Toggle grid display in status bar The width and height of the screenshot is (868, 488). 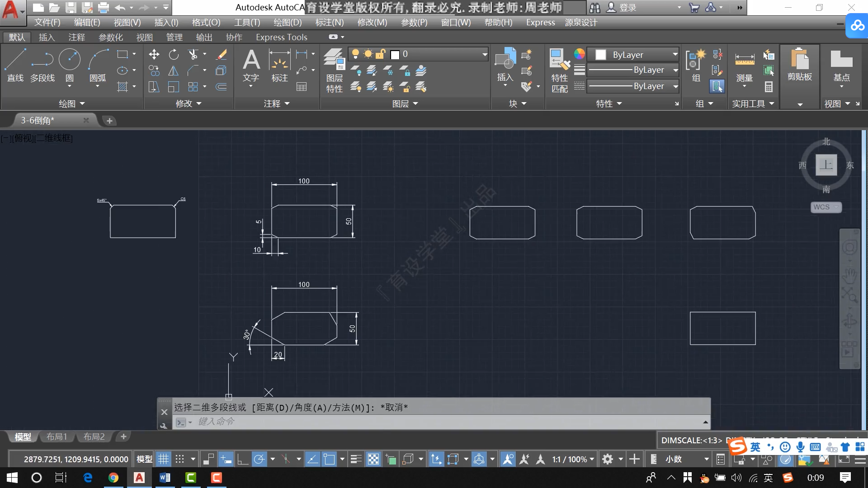pyautogui.click(x=163, y=460)
